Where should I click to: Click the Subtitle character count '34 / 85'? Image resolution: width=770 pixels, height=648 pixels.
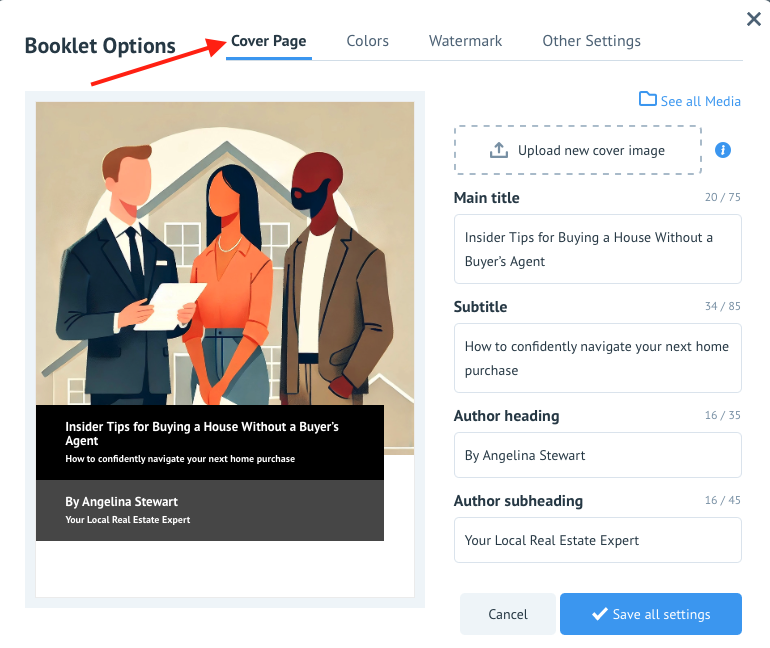(x=722, y=306)
